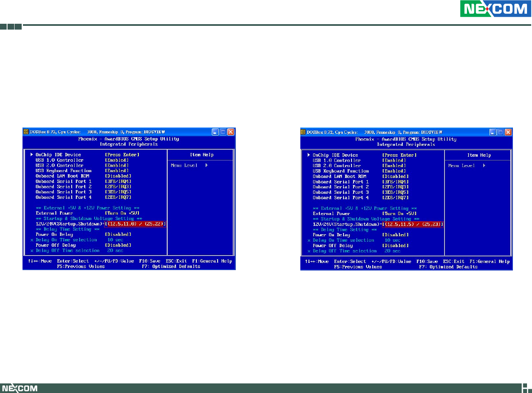Screen dimensions: 532x393
Task: Maximize the left DOSBox window
Action: [223, 132]
